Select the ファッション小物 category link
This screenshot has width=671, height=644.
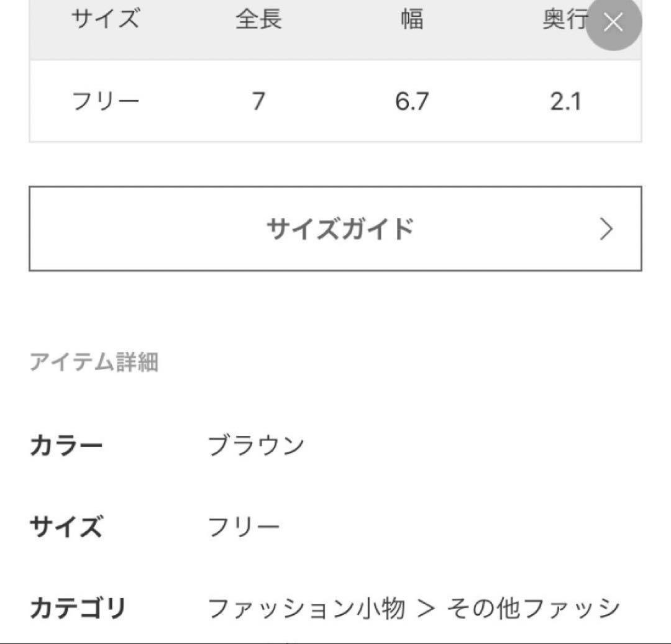[x=306, y=608]
